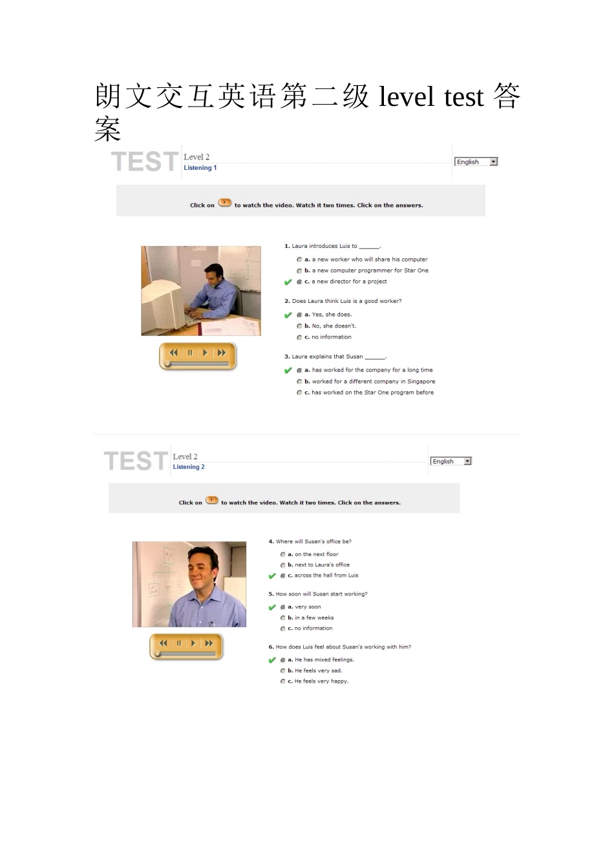
Task: Click the Listening 1 video progress slider
Action: point(197,364)
